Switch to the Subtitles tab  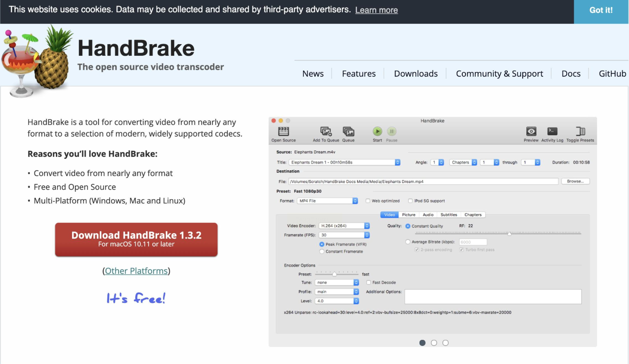[x=449, y=215]
